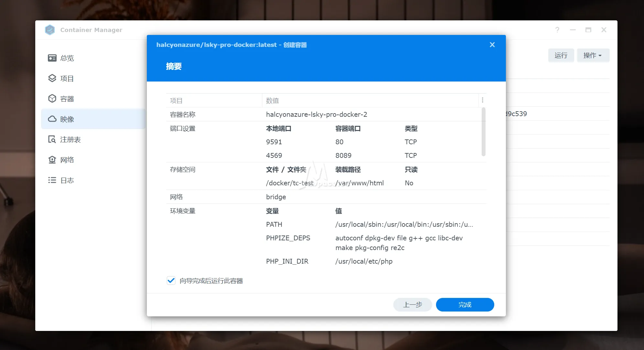
Task: Minimize the Container Manager window
Action: [x=573, y=30]
